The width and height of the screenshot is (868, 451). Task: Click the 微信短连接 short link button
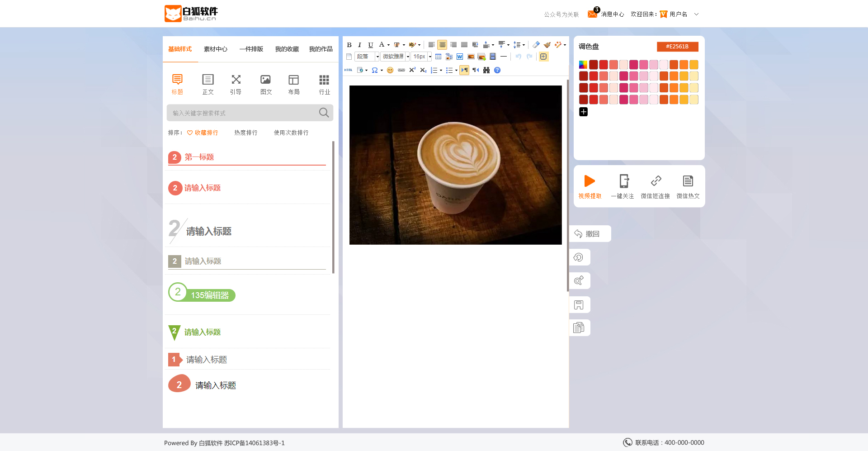click(x=656, y=187)
